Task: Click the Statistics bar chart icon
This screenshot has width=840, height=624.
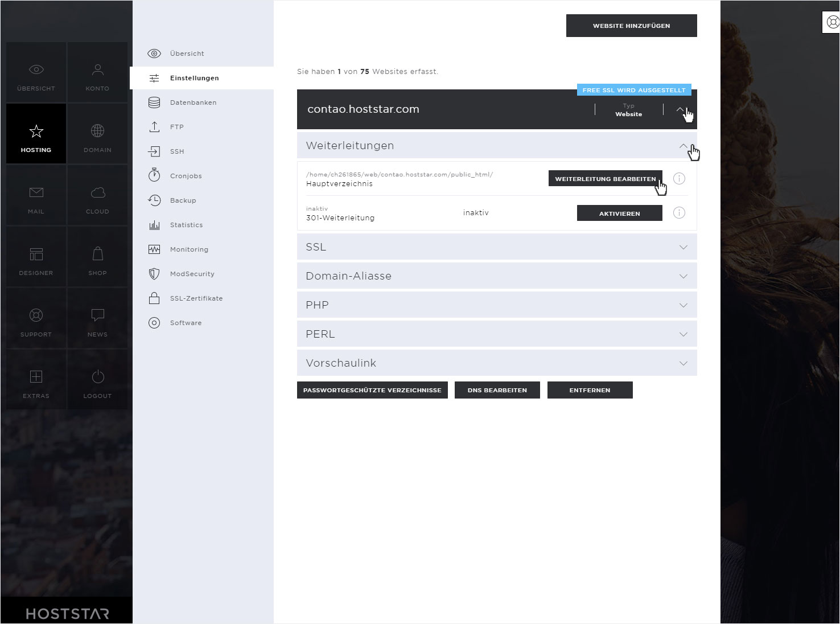Action: click(154, 225)
